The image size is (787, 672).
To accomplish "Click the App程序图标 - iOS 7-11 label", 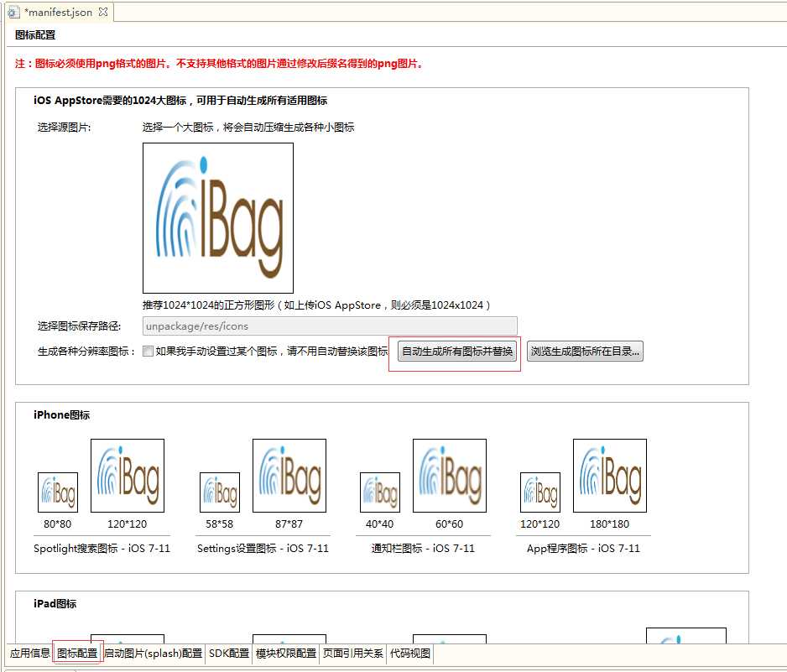I will click(583, 549).
